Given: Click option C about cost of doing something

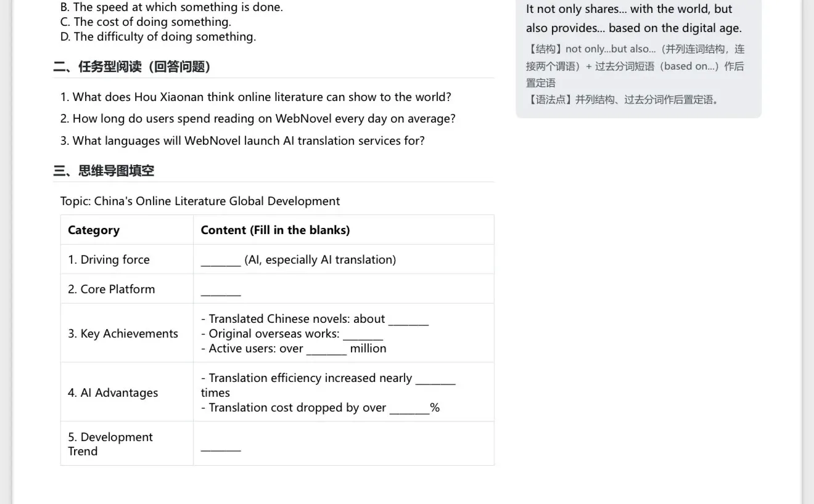Looking at the screenshot, I should coord(146,22).
